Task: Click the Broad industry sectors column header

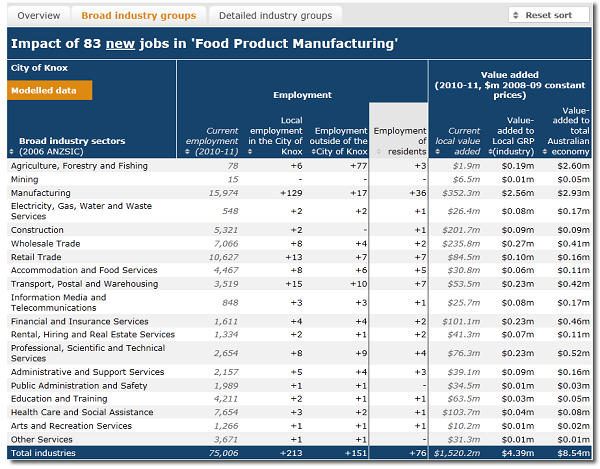Action: [62, 146]
